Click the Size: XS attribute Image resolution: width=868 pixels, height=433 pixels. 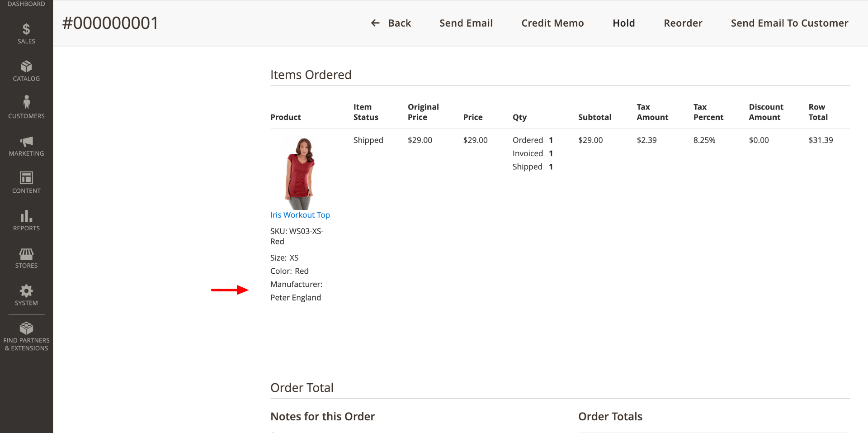[x=284, y=258]
